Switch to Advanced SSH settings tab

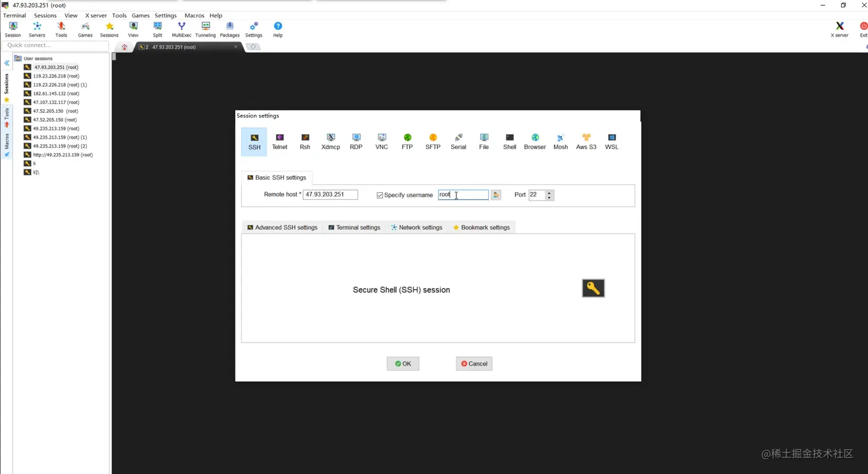click(x=282, y=227)
